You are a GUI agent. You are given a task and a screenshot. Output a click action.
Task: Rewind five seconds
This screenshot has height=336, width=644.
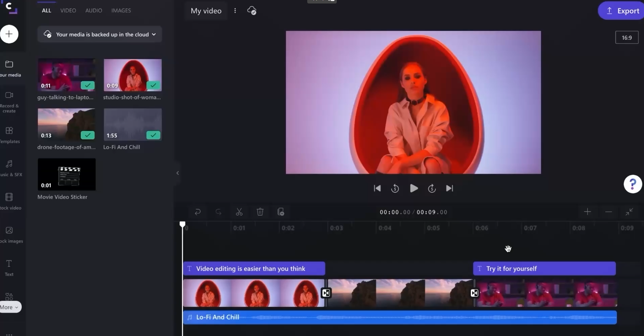pyautogui.click(x=395, y=188)
